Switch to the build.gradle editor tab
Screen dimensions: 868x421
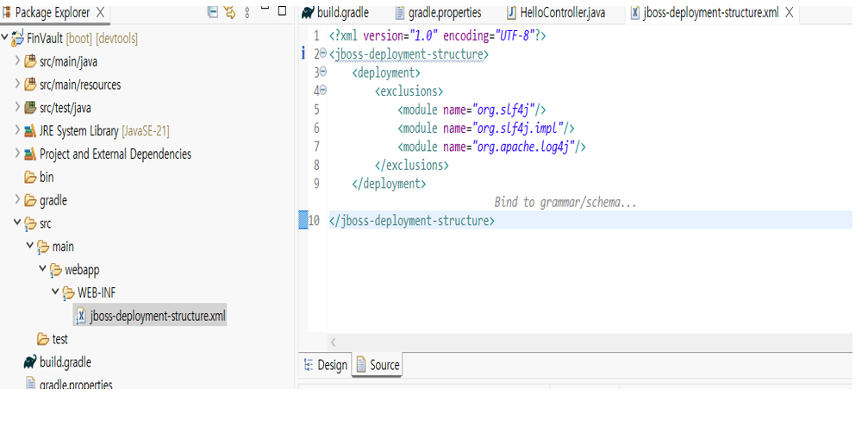[335, 13]
